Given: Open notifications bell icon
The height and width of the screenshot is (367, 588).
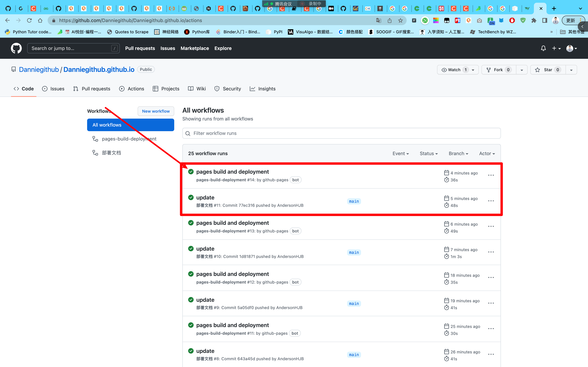Looking at the screenshot, I should [543, 48].
